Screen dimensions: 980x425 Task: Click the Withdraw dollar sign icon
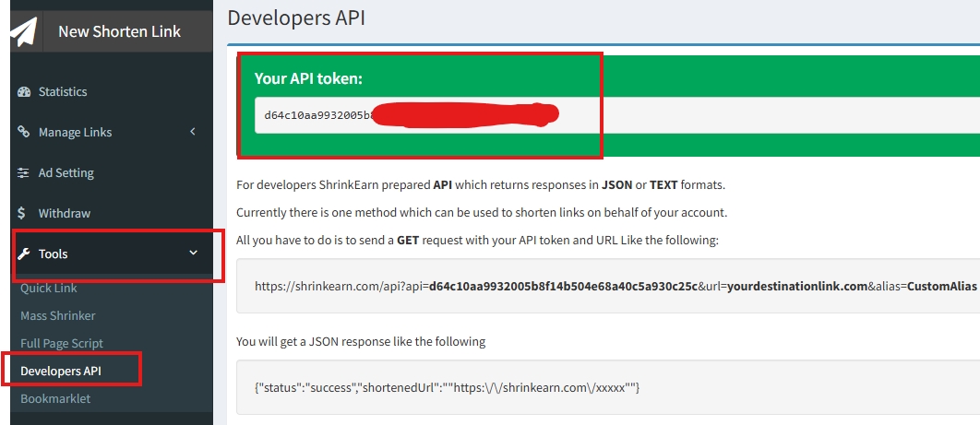coord(22,214)
